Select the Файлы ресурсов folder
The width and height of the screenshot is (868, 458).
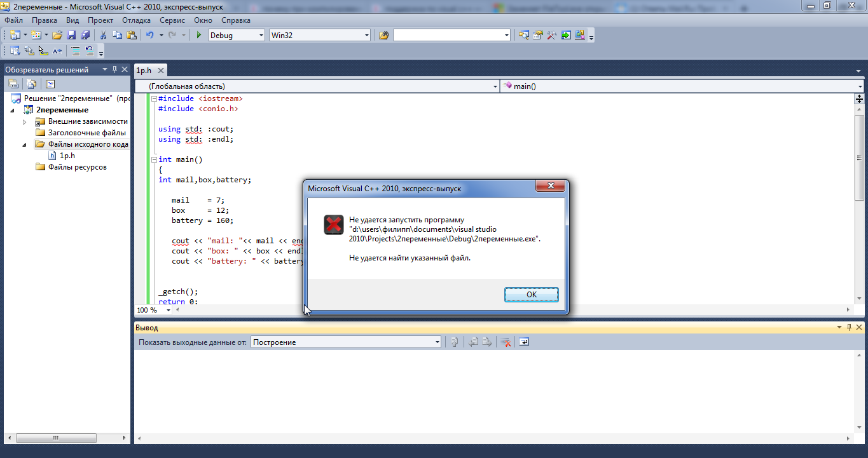[x=71, y=167]
